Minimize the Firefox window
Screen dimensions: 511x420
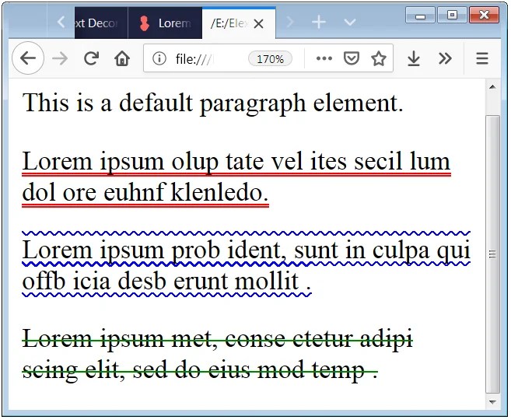tap(420, 15)
